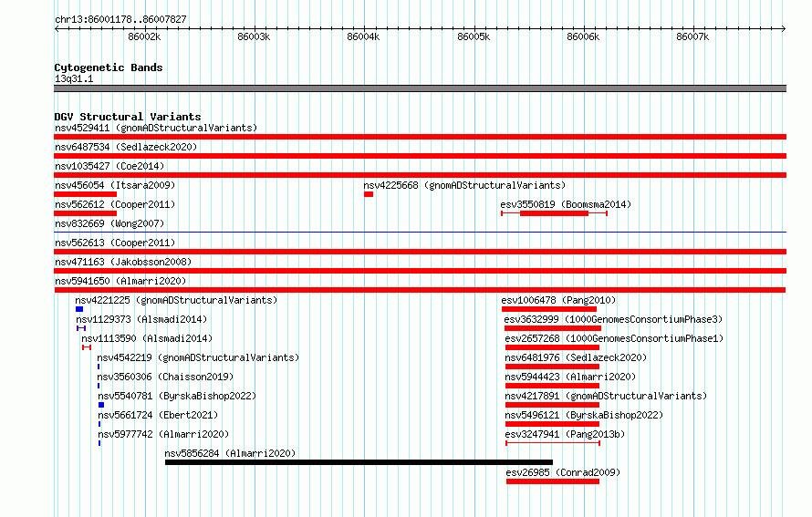The width and height of the screenshot is (812, 517).
Task: Click the nsv5977742 Almarri2020 label
Action: pyautogui.click(x=163, y=434)
